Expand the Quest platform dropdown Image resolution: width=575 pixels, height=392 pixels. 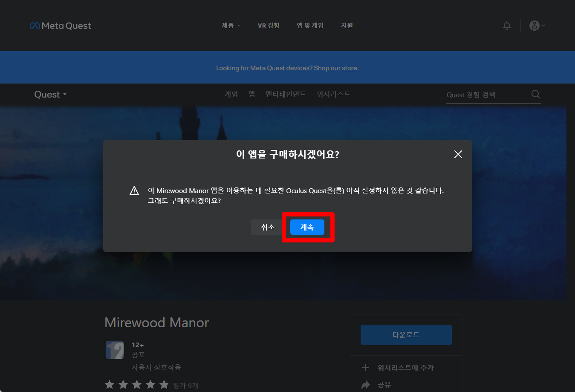[50, 95]
